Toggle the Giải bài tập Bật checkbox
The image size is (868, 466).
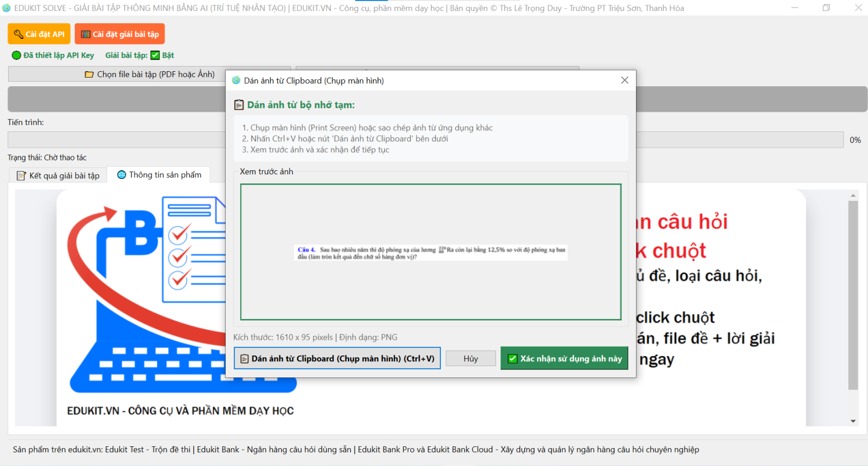point(155,56)
